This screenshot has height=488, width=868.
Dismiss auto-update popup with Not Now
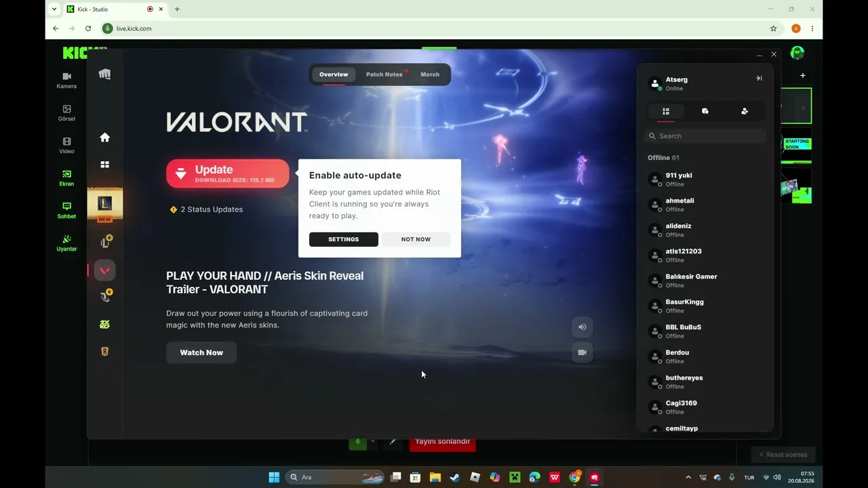(416, 239)
